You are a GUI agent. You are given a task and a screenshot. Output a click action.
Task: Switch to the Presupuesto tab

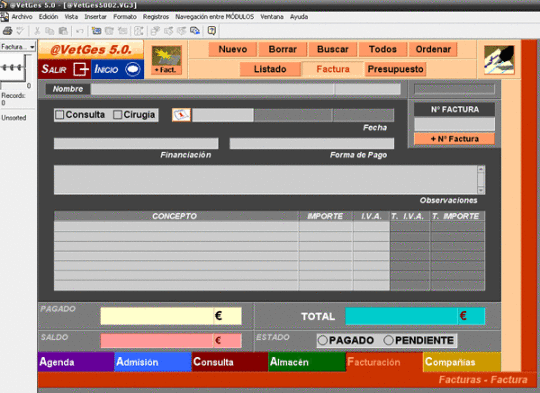click(x=395, y=69)
